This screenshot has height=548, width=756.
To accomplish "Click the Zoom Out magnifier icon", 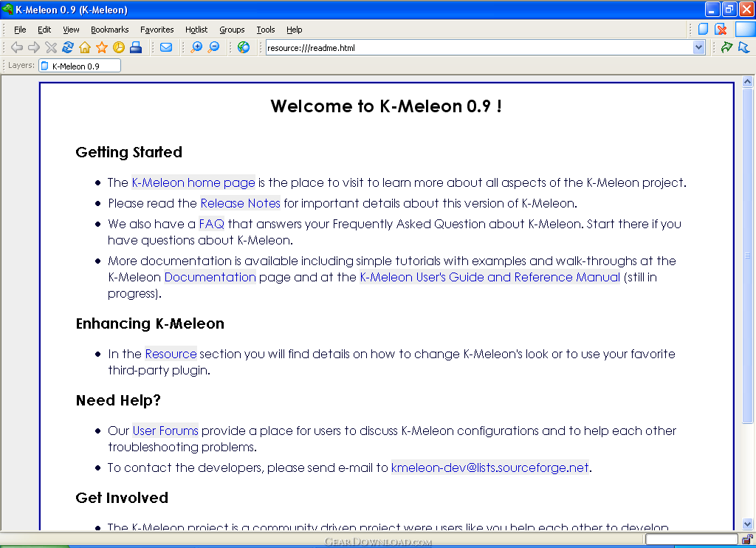I will [x=213, y=47].
